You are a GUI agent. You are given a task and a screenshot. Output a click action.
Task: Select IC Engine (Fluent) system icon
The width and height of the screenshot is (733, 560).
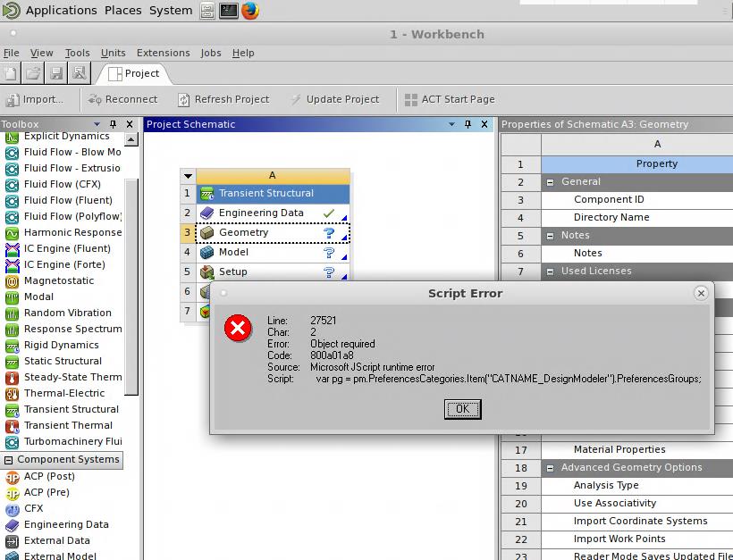point(12,249)
